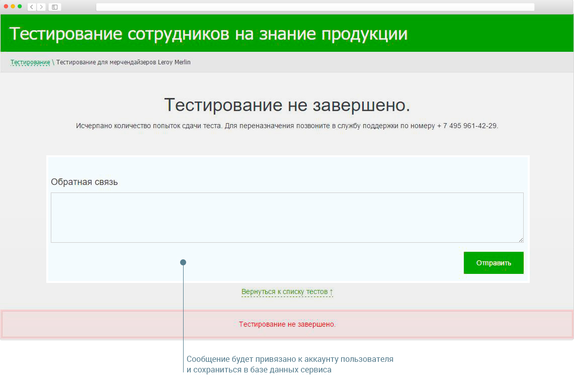Open the Тестирование breadcrumb link
574x392 pixels.
pos(30,62)
